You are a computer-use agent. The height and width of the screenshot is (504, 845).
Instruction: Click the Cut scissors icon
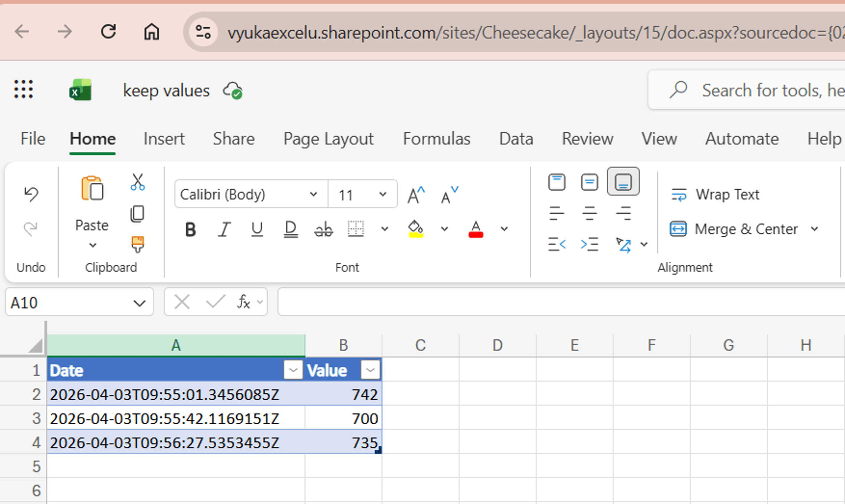tap(137, 182)
